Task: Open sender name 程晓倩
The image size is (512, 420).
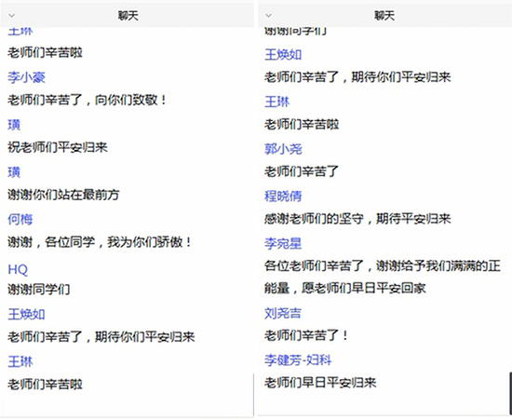Action: [283, 196]
